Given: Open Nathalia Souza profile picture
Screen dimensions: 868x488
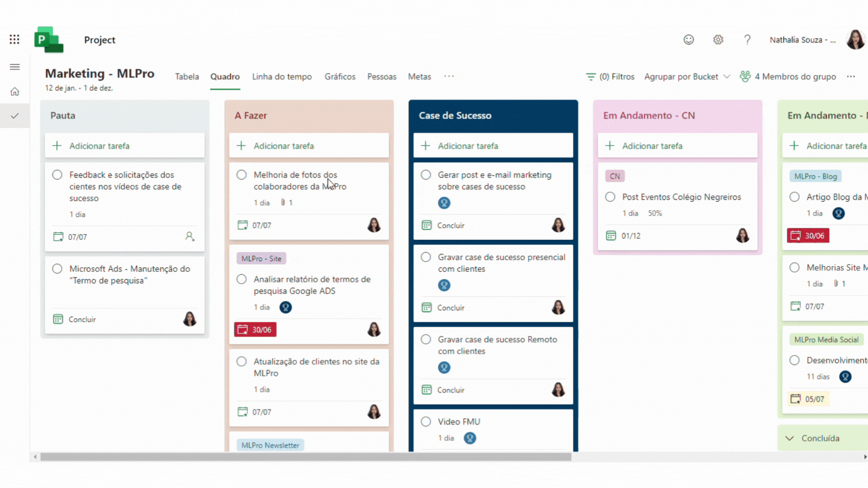Looking at the screenshot, I should point(855,40).
